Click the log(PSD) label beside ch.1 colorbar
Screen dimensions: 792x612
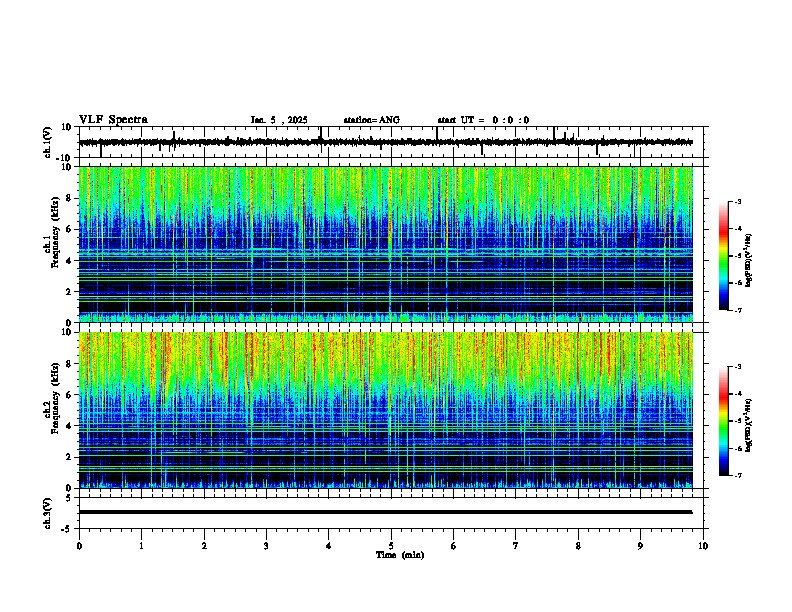click(749, 260)
